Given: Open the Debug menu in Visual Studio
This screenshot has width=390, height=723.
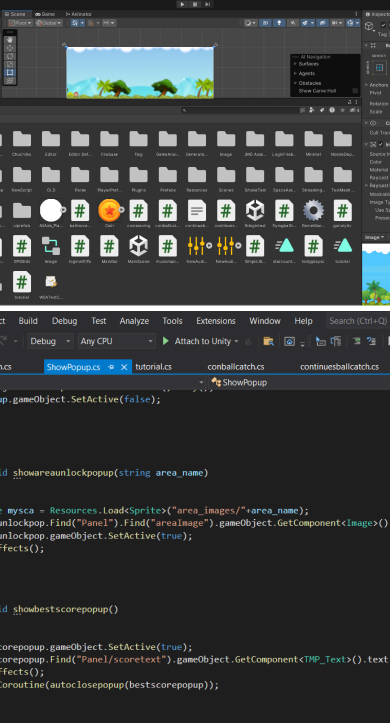Looking at the screenshot, I should 65,321.
